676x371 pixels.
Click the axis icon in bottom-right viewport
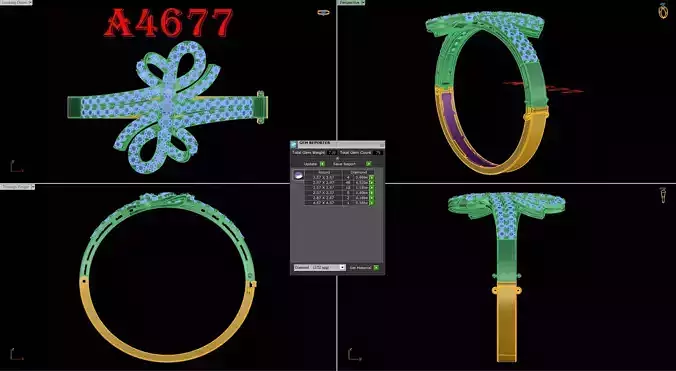pos(354,354)
